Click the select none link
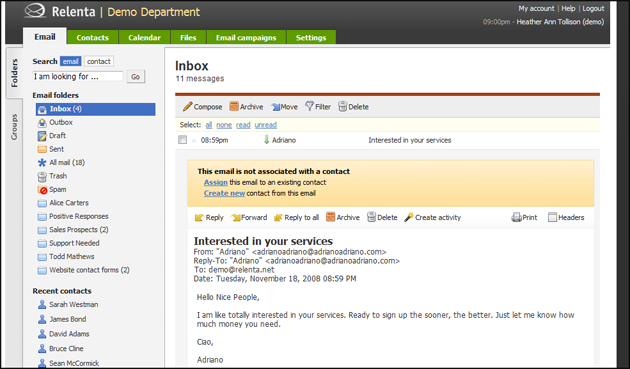This screenshot has width=630, height=369. click(224, 125)
